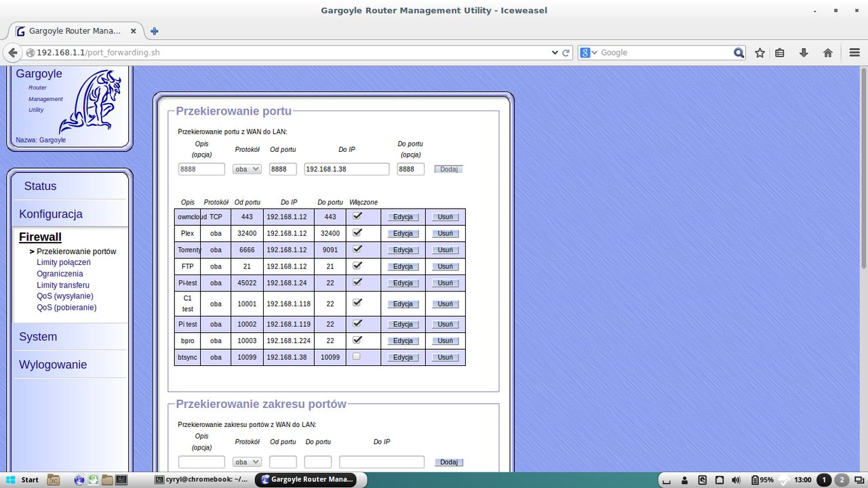Open the protocol dropdown for port range forwarding
The image size is (868, 488).
click(247, 462)
